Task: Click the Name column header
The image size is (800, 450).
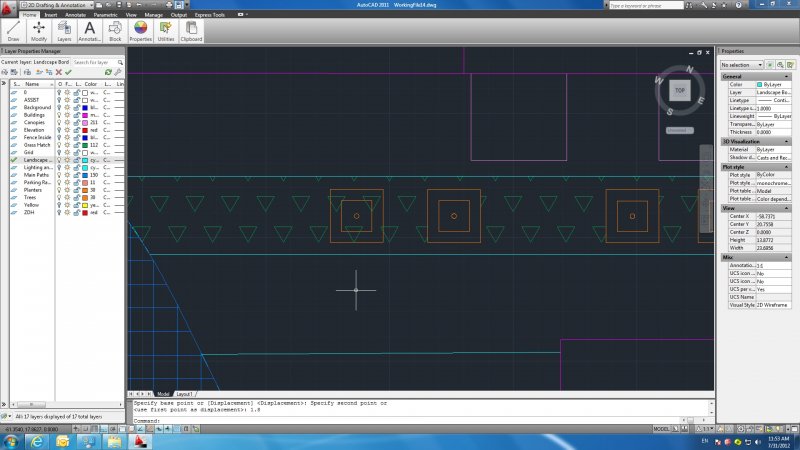Action: 32,84
